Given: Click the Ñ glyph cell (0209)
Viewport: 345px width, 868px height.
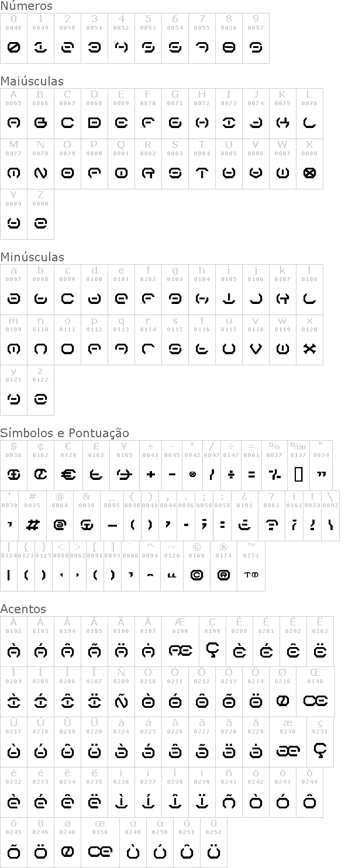Looking at the screenshot, I should tap(121, 691).
